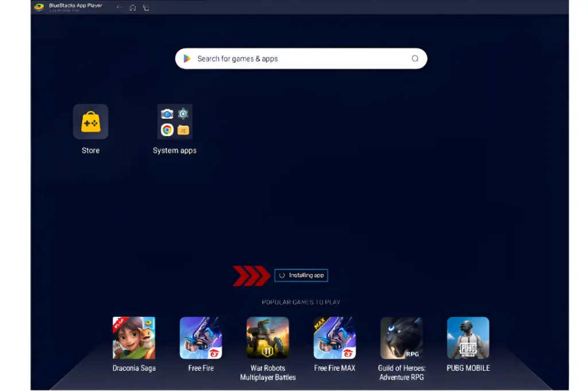This screenshot has width=588, height=391.
Task: Click the magnifier search icon
Action: 415,59
